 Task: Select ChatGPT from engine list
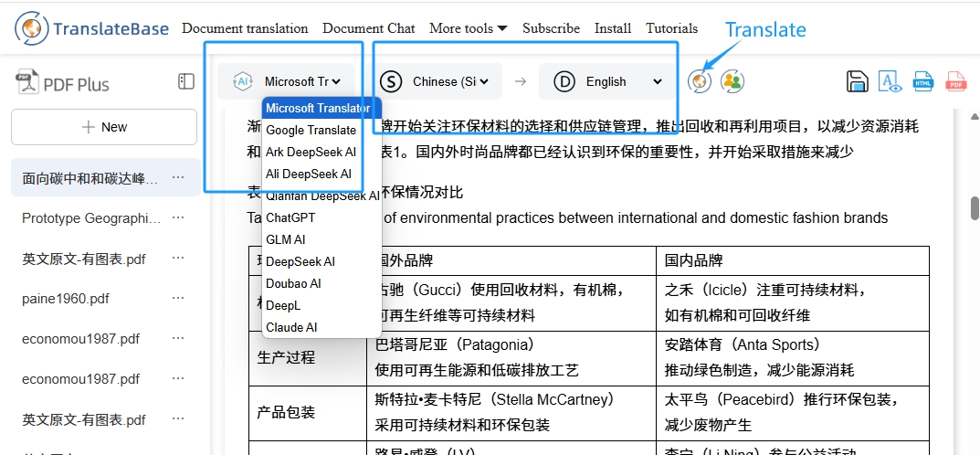click(x=321, y=217)
